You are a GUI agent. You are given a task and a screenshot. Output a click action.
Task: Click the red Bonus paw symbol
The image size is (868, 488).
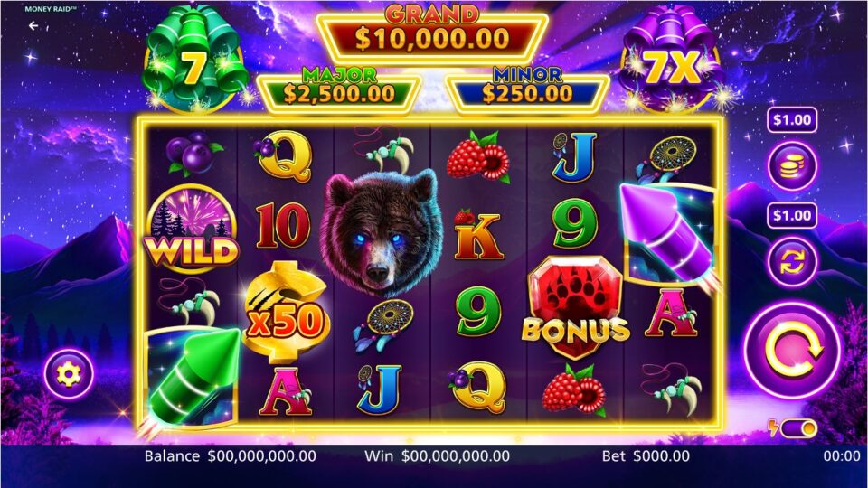[575, 307]
